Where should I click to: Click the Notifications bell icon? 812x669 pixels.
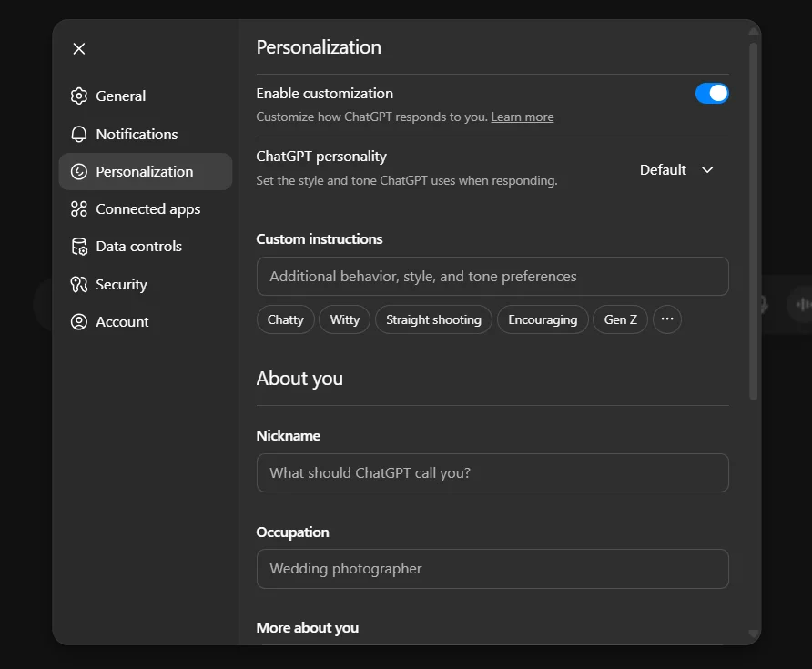point(78,134)
